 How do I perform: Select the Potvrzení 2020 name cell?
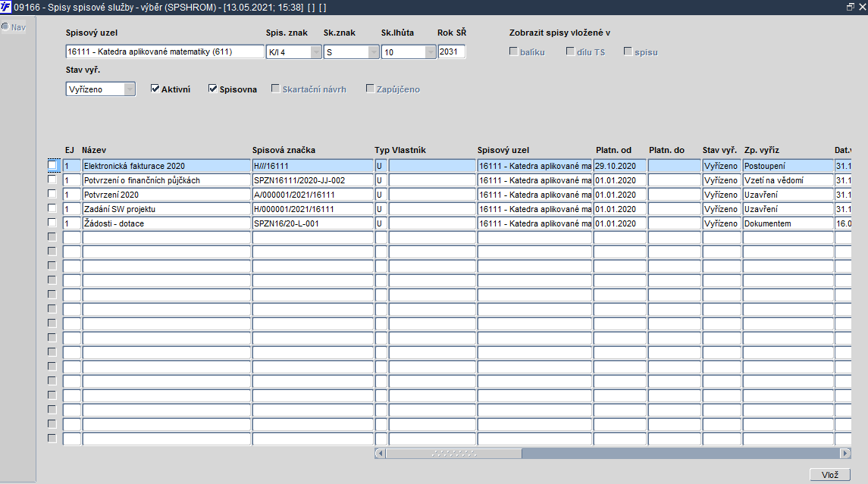click(167, 195)
